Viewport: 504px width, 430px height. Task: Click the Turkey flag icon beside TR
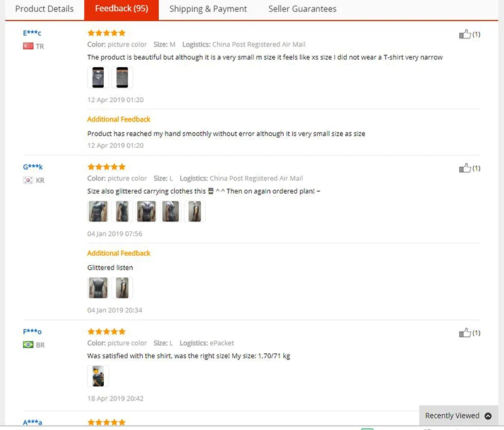pos(28,47)
